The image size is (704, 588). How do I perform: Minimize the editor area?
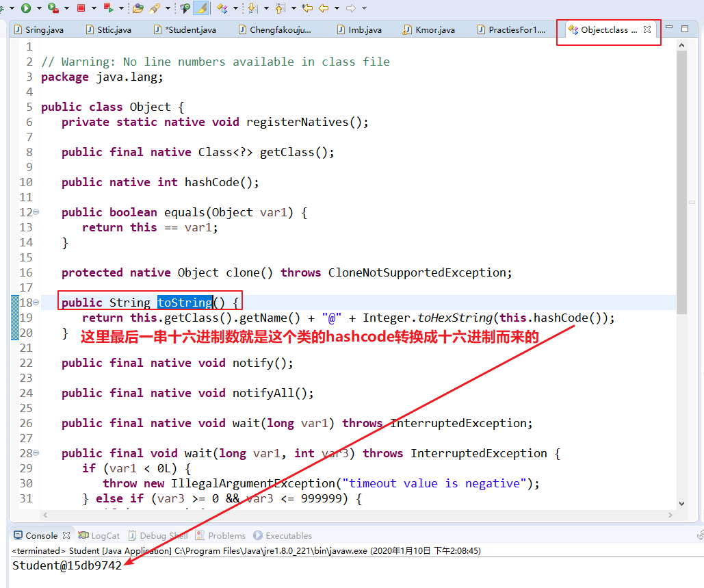669,28
